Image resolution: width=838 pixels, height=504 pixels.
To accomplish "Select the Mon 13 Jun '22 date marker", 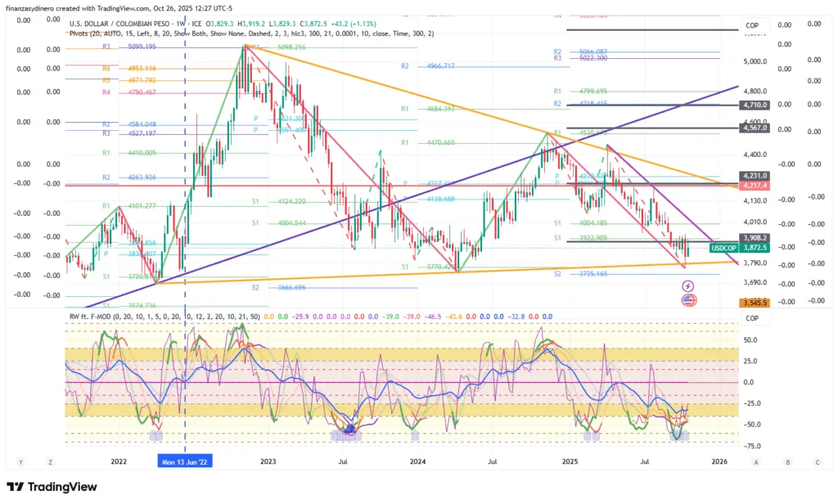I will tap(185, 461).
